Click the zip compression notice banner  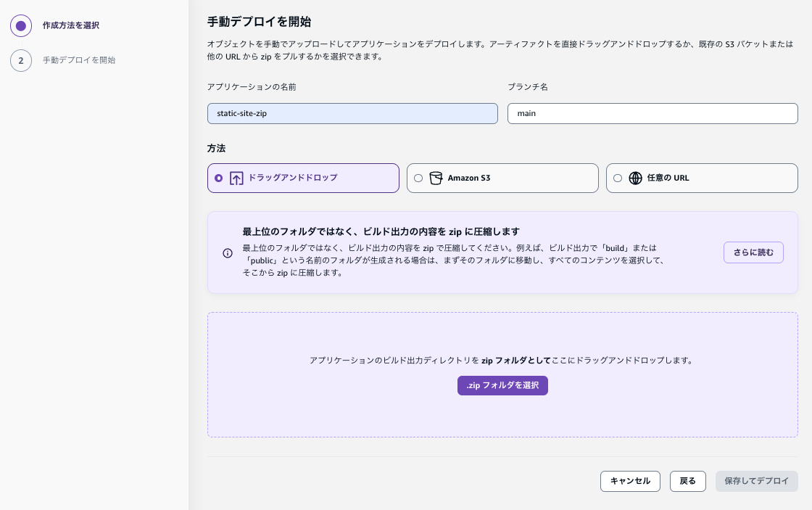pyautogui.click(x=502, y=252)
